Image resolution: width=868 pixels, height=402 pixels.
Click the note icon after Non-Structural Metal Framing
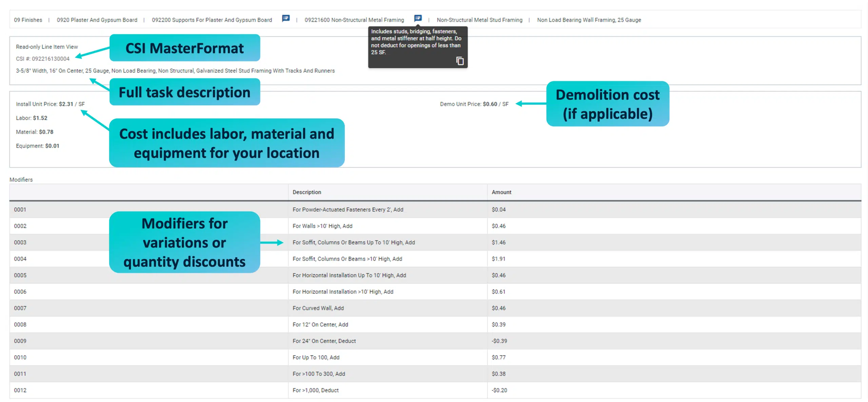click(418, 18)
